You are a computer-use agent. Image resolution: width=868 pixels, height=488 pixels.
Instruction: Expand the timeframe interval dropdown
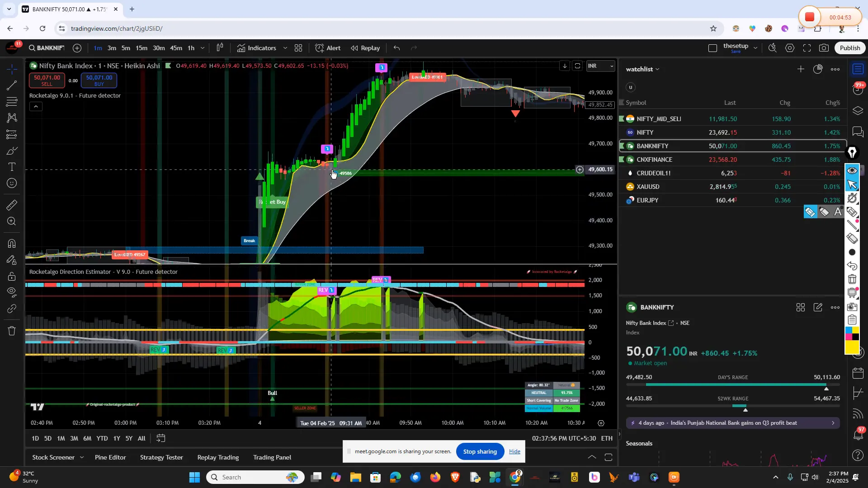[203, 48]
